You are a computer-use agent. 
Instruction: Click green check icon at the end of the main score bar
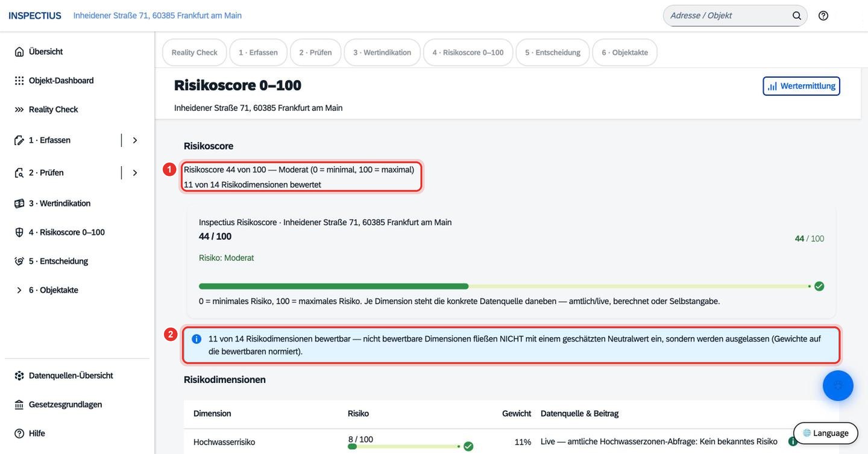click(x=819, y=286)
